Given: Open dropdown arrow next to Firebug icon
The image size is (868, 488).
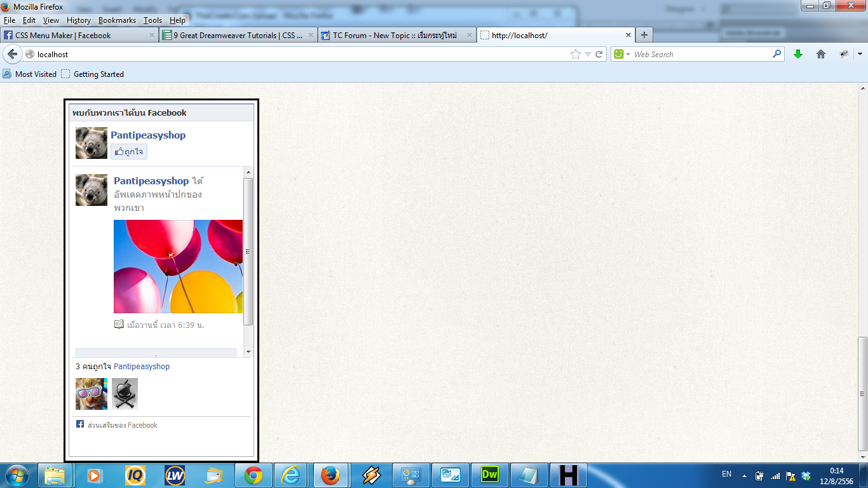Looking at the screenshot, I should [x=860, y=55].
